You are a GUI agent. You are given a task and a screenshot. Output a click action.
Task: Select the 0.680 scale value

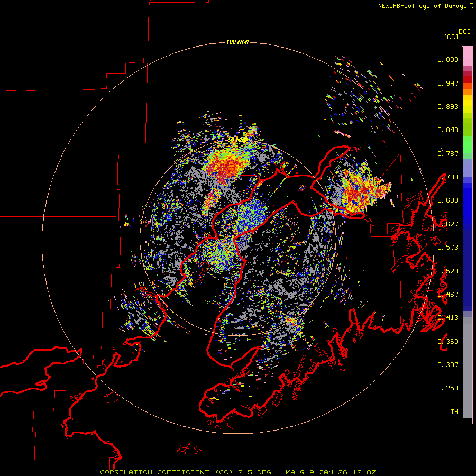pyautogui.click(x=448, y=200)
